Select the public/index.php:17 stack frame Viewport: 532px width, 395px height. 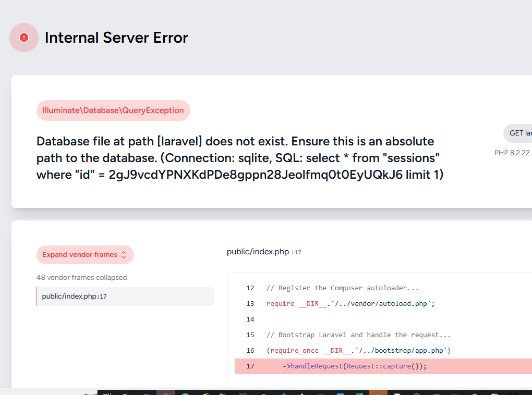pyautogui.click(x=125, y=297)
